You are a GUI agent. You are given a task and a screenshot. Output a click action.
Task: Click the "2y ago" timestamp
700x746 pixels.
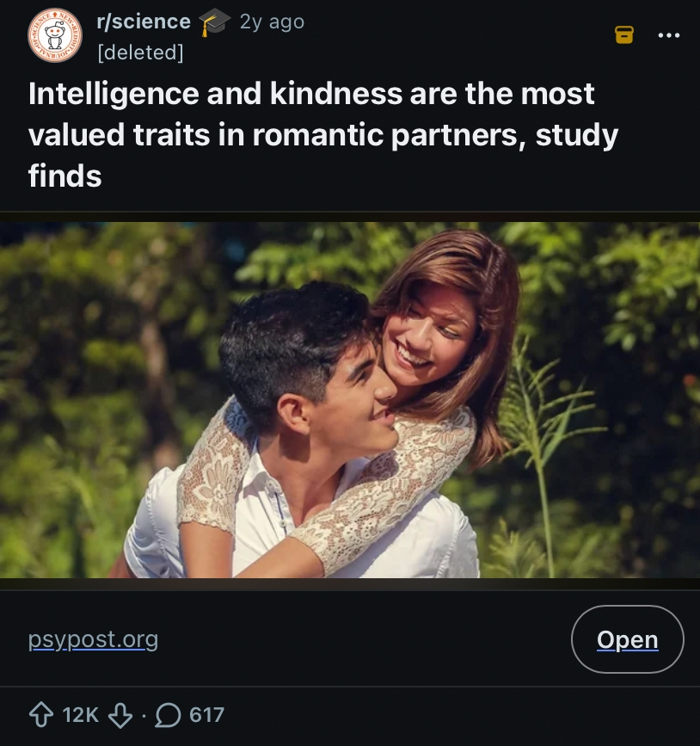[x=272, y=22]
